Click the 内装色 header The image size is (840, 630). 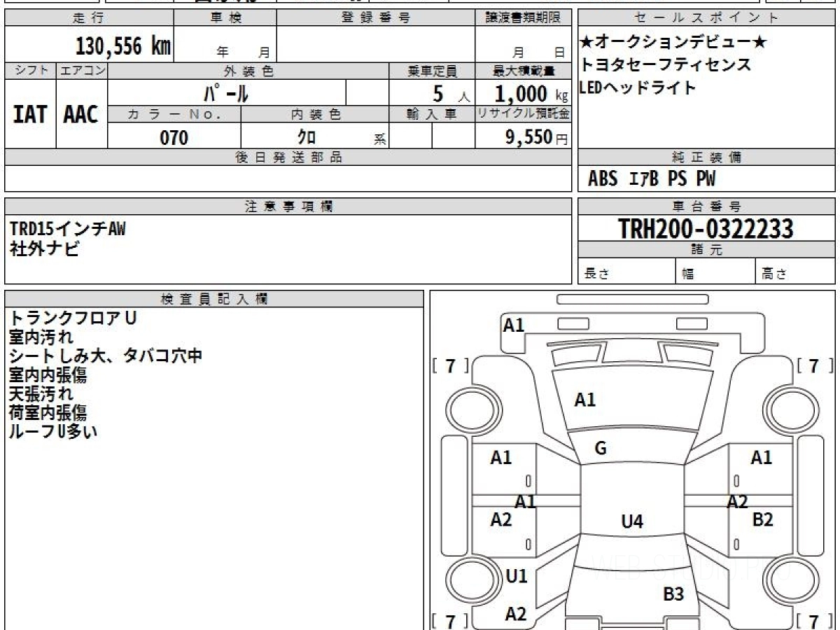315,114
